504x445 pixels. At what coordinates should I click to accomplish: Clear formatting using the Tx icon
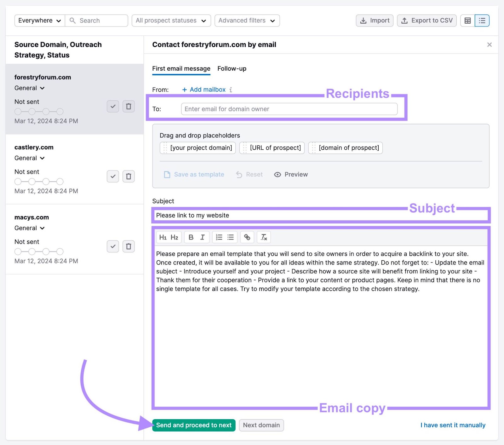point(264,237)
